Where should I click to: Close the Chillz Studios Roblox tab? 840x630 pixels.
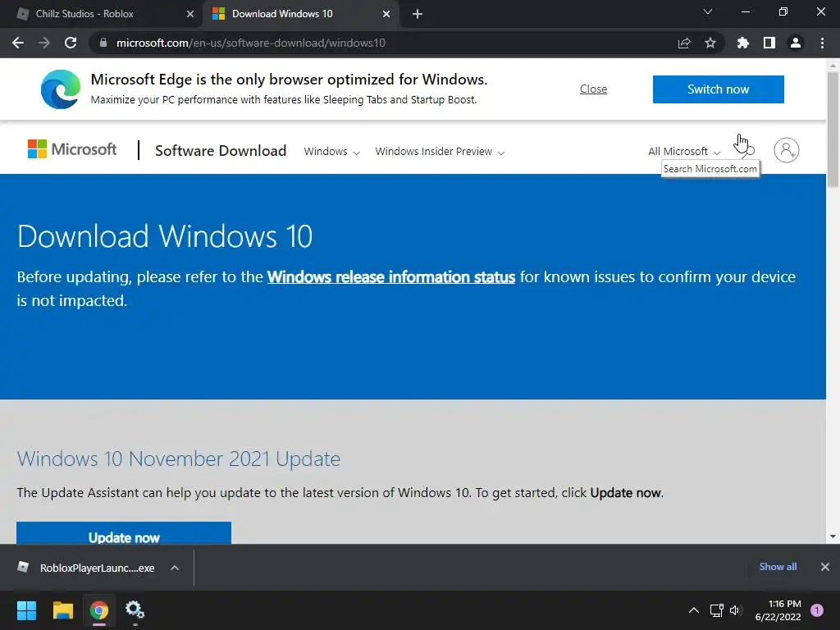pyautogui.click(x=190, y=14)
